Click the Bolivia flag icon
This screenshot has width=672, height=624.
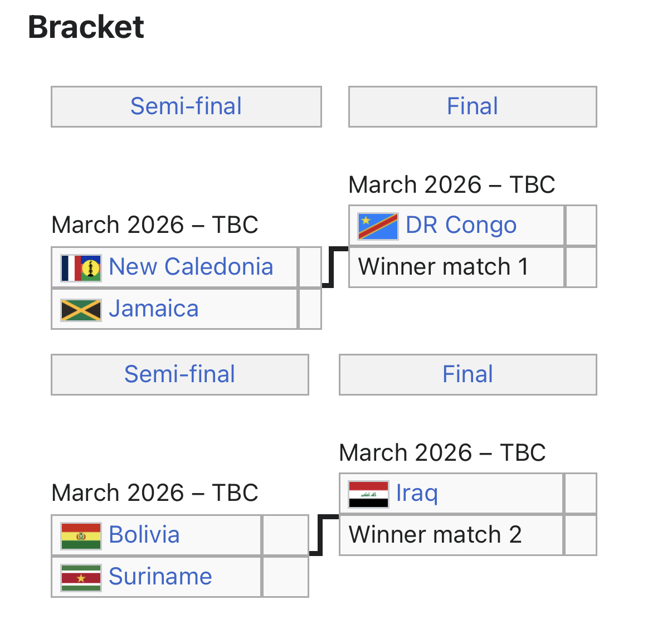81,536
